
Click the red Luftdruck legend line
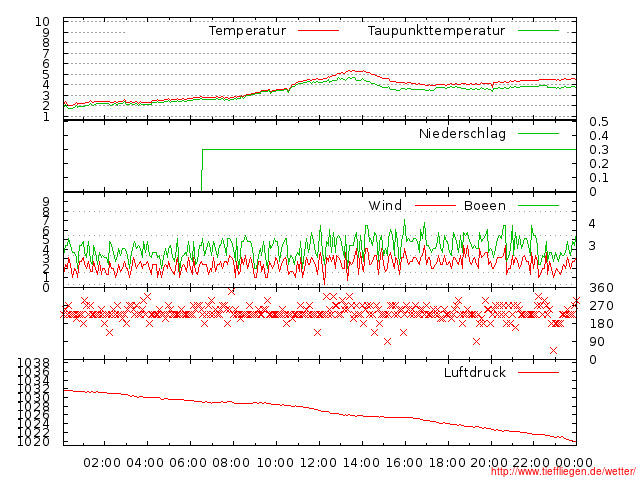point(538,372)
